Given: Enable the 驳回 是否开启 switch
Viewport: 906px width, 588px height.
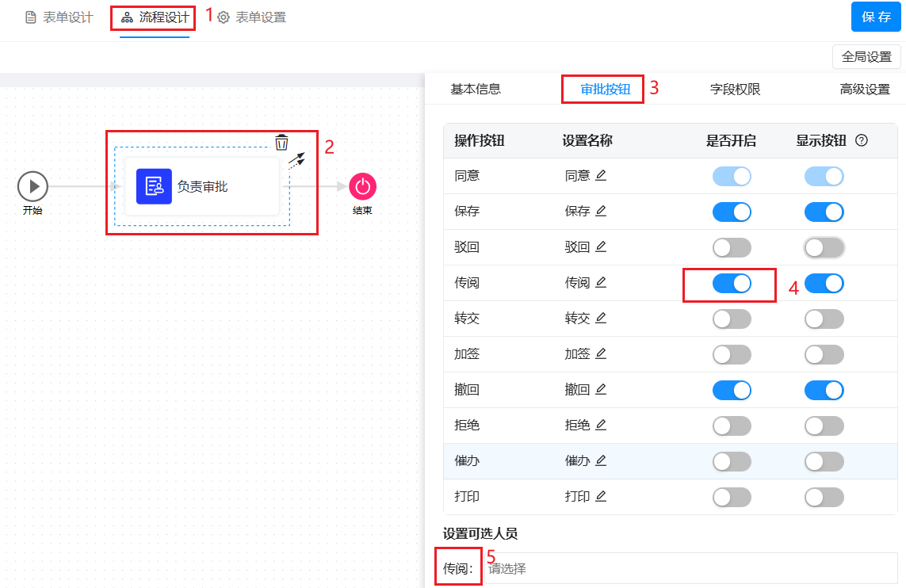Looking at the screenshot, I should coord(732,247).
